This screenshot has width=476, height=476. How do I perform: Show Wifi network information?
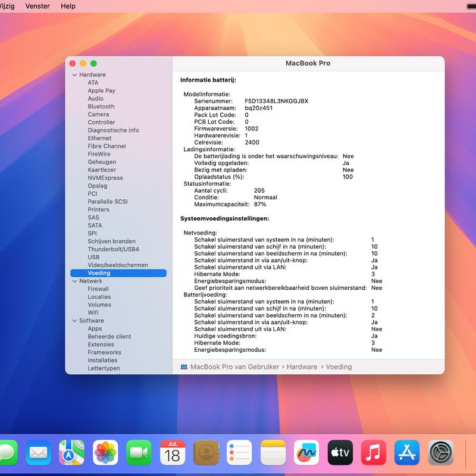coord(93,312)
